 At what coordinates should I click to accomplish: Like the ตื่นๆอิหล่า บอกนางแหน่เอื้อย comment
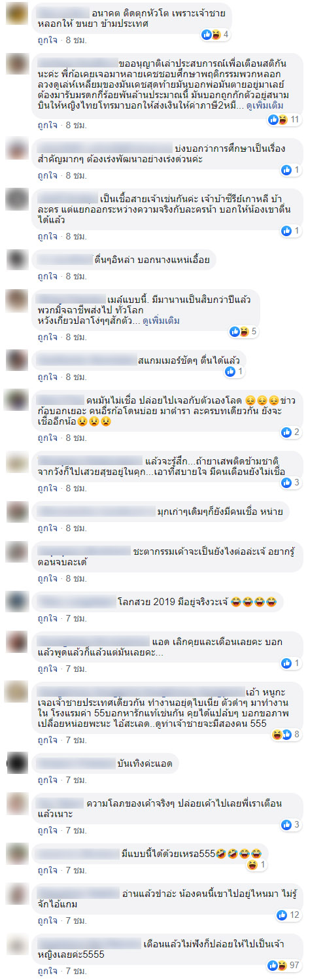point(46,277)
